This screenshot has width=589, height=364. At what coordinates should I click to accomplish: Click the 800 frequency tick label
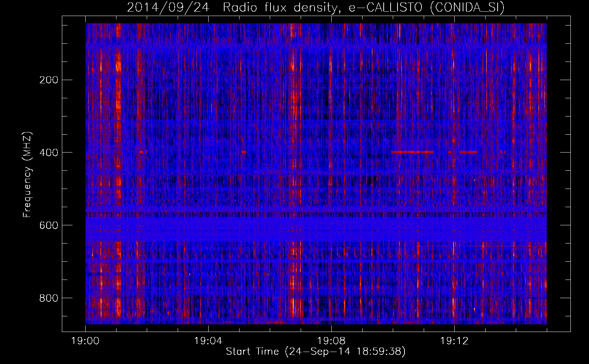[x=49, y=298]
